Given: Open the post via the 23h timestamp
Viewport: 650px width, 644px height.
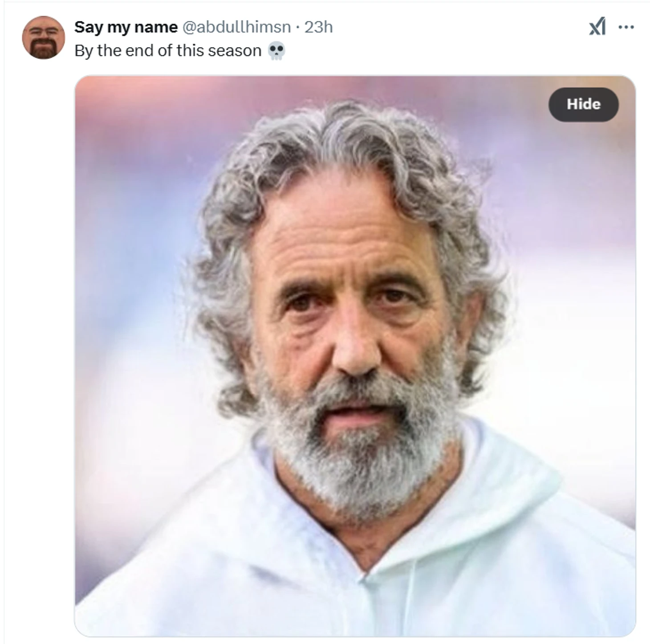Looking at the screenshot, I should (x=318, y=27).
